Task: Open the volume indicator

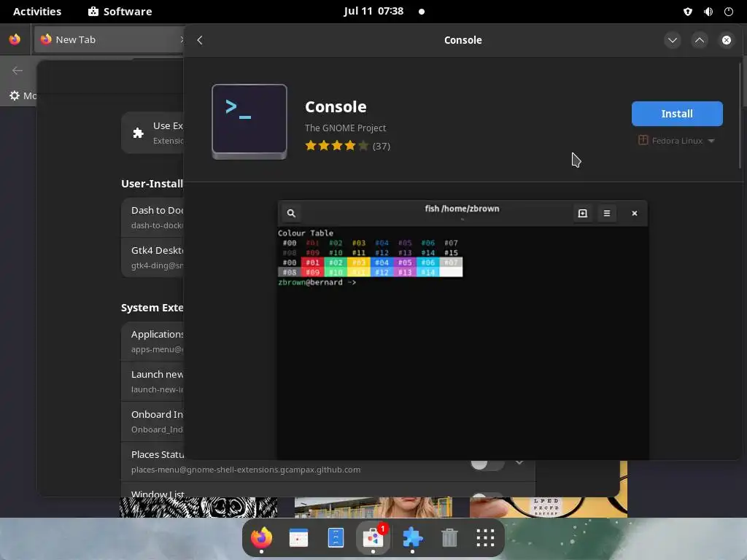Action: [x=708, y=12]
